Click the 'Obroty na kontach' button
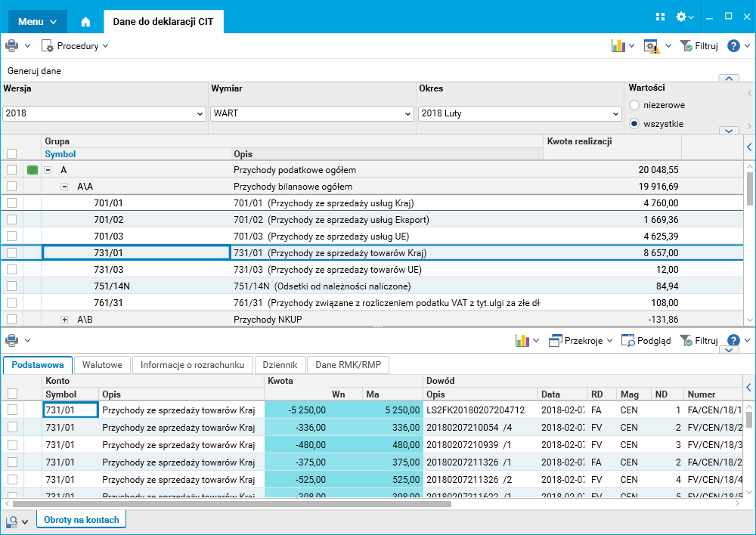The image size is (756, 535). tap(82, 520)
